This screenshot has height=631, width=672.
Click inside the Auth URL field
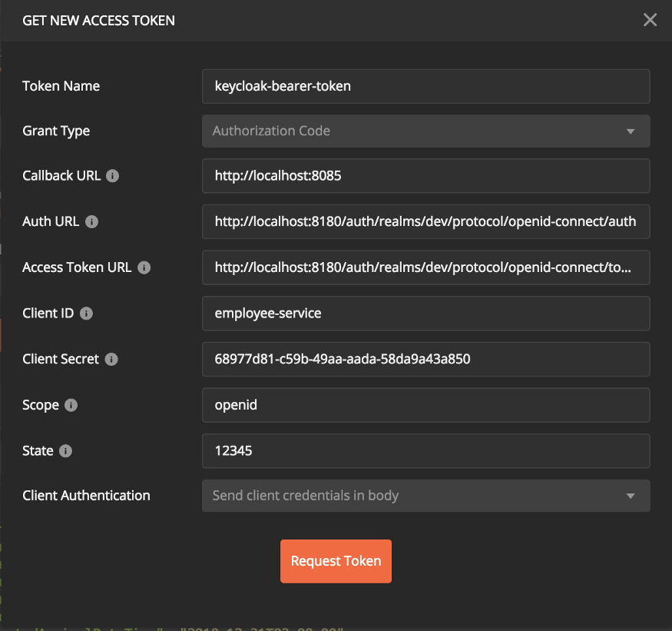coord(425,222)
